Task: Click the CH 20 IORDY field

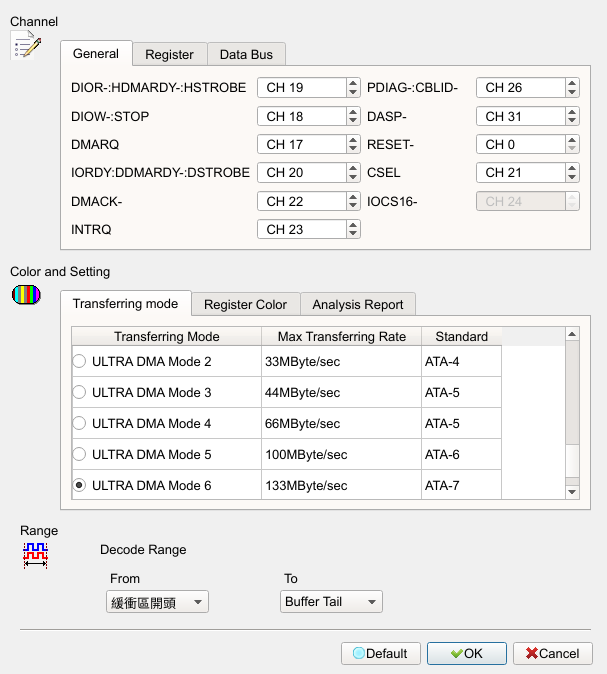Action: coord(302,172)
